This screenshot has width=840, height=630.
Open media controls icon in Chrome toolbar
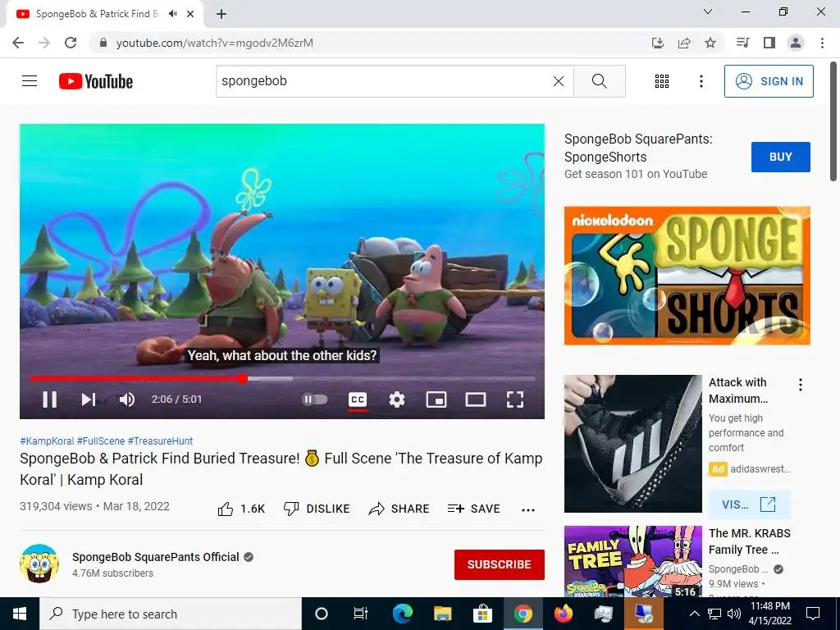click(x=742, y=43)
